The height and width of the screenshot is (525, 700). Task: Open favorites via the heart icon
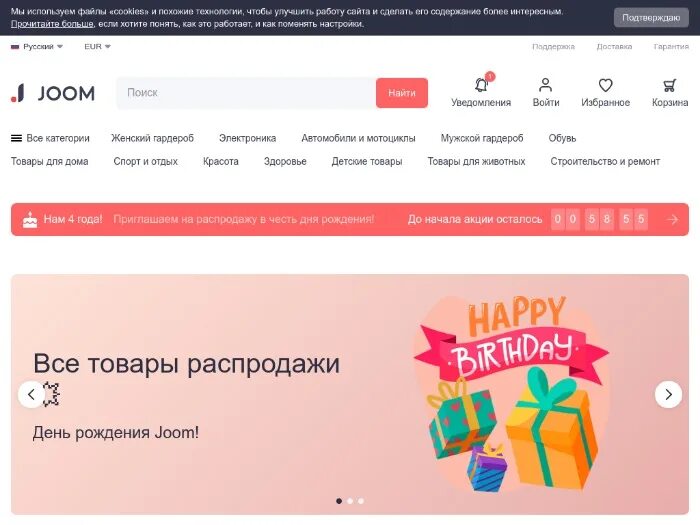point(605,85)
